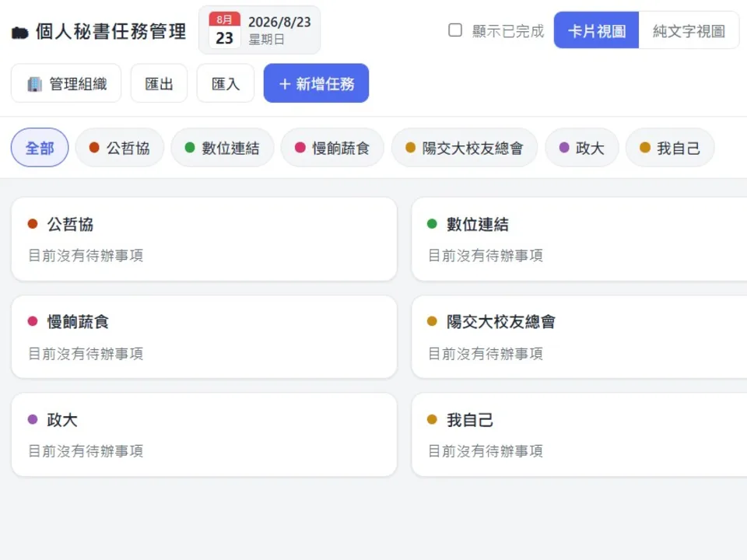Filter by 我自己 chip
The height and width of the screenshot is (560, 747).
point(670,148)
